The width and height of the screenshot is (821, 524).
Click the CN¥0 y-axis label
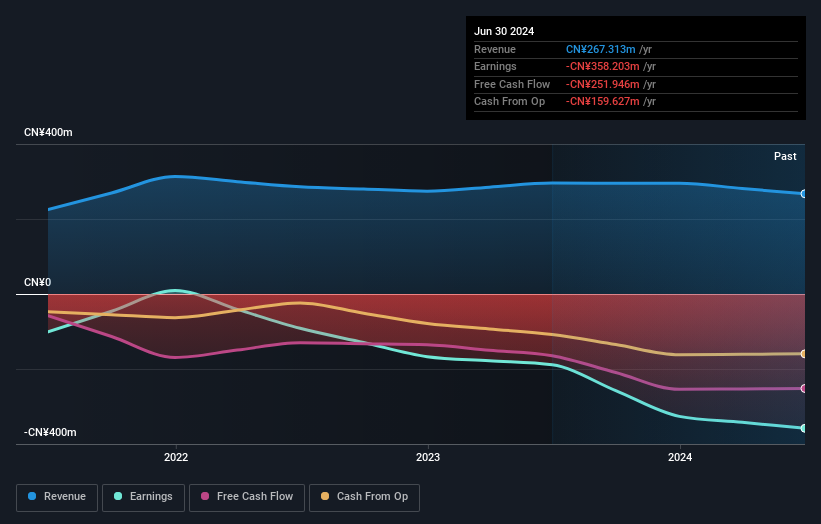(x=38, y=283)
